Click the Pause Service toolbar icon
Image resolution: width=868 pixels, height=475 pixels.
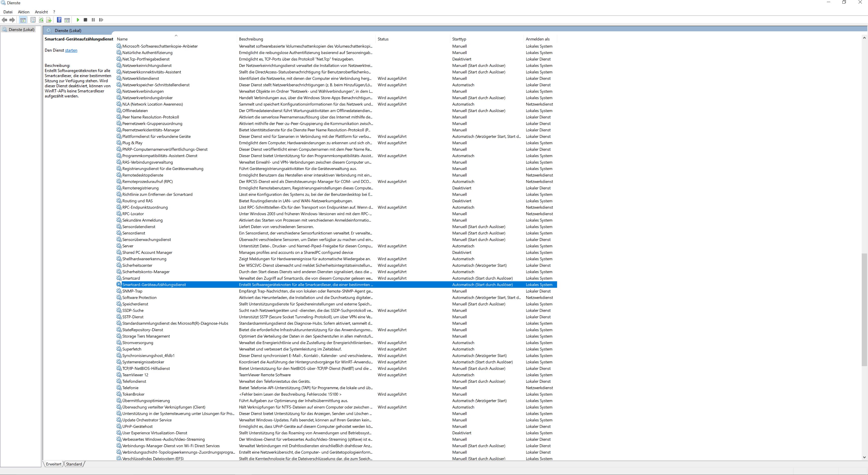point(93,20)
